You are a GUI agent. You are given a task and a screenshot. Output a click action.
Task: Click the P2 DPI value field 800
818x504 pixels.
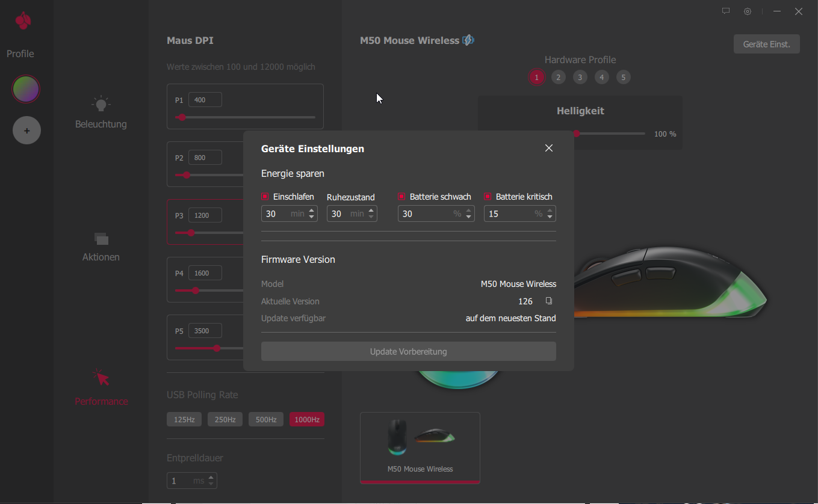coord(205,158)
